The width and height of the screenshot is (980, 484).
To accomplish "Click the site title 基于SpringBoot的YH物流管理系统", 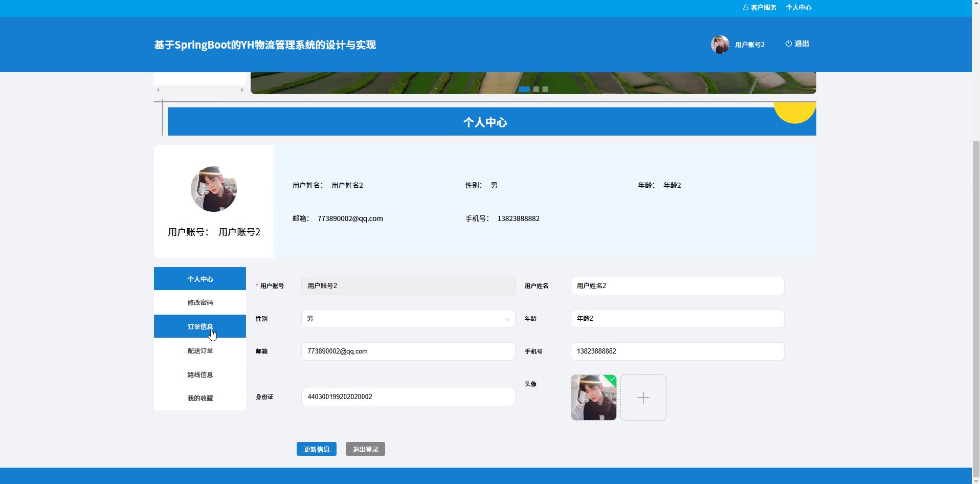I will [x=265, y=45].
